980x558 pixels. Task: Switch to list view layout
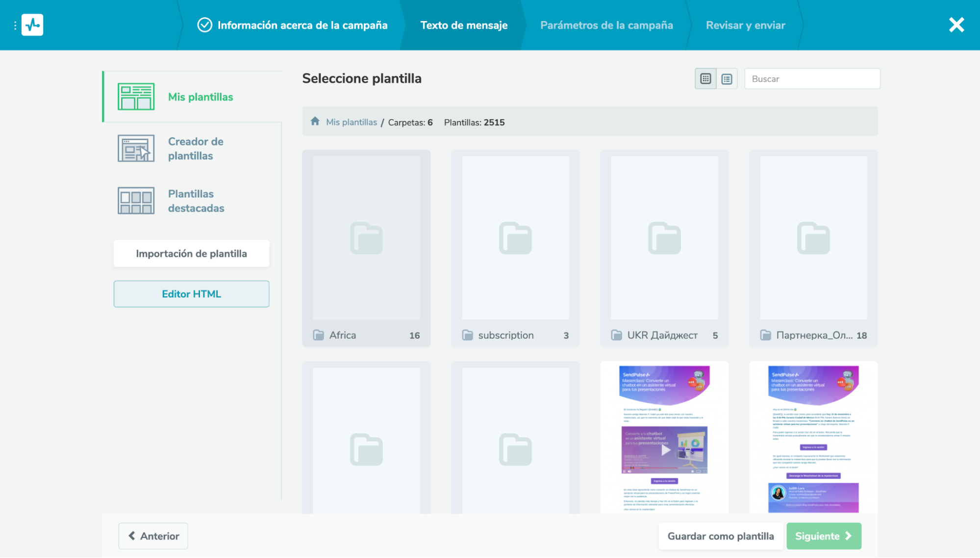coord(727,79)
